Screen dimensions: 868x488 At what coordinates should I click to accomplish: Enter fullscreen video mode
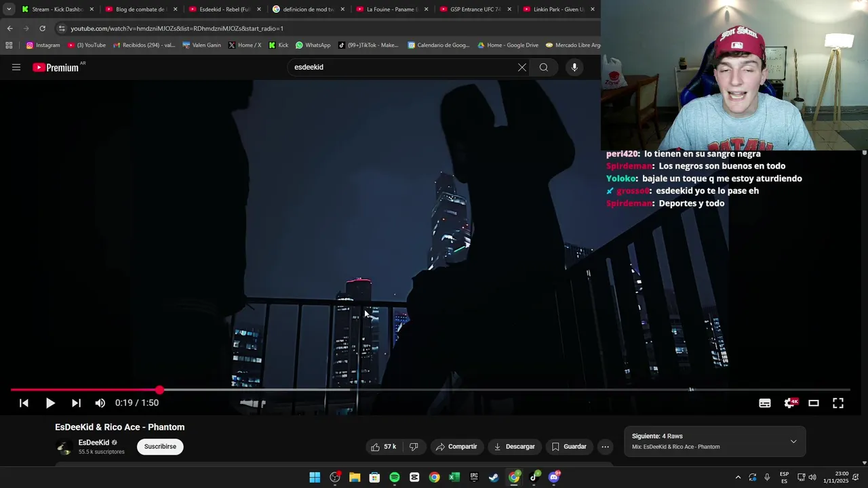838,403
